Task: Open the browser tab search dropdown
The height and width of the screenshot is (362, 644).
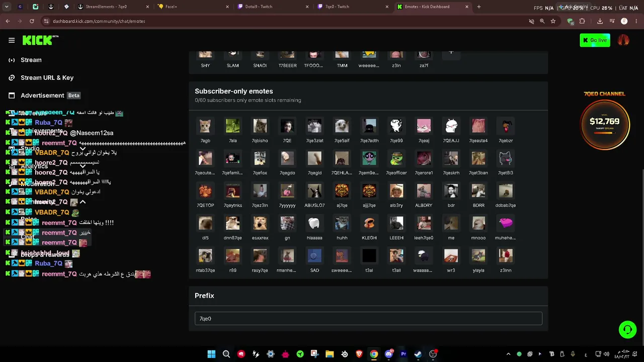Action: (7, 7)
